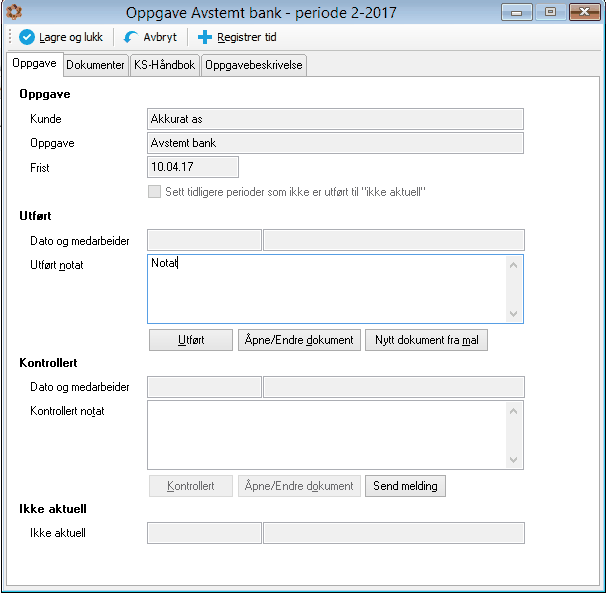Click the Kontrollert medarbeider field
Image resolution: width=606 pixels, height=594 pixels.
(x=393, y=387)
